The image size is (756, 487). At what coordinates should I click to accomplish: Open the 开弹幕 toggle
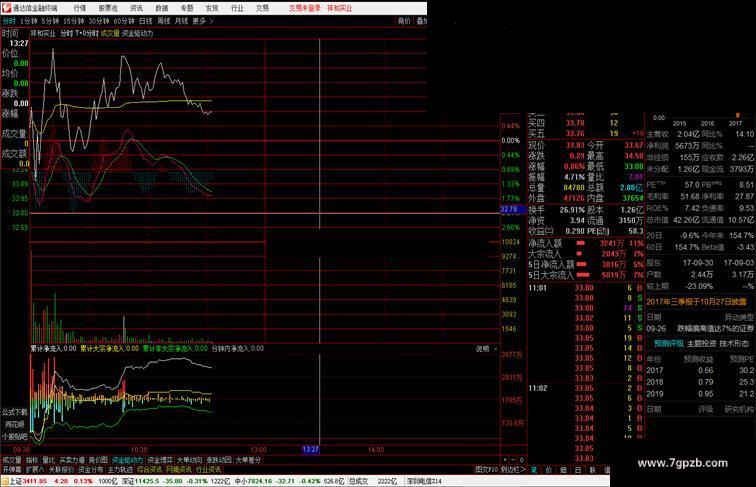[12, 469]
